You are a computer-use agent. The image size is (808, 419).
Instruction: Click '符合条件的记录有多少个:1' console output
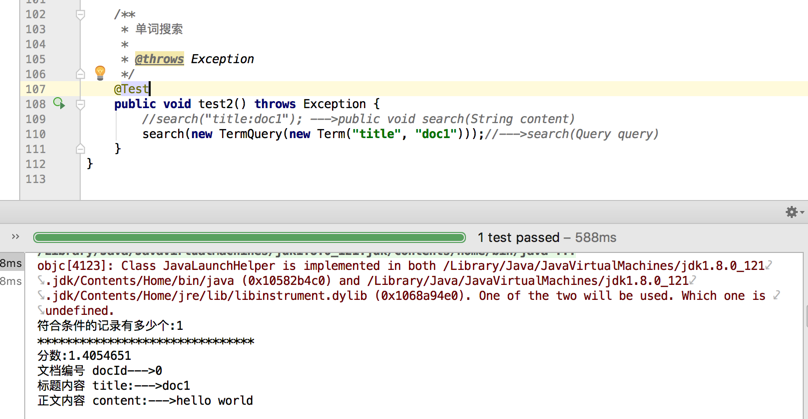tap(110, 326)
